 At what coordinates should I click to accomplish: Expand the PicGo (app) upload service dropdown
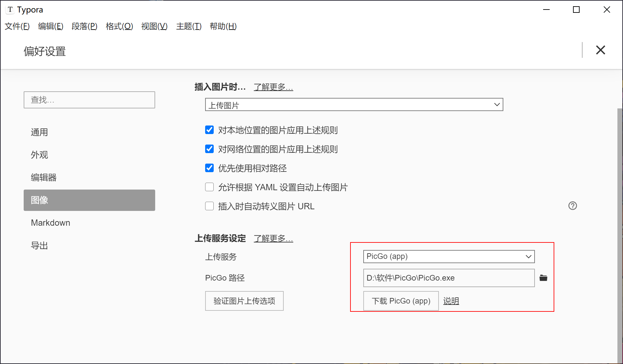click(x=448, y=257)
